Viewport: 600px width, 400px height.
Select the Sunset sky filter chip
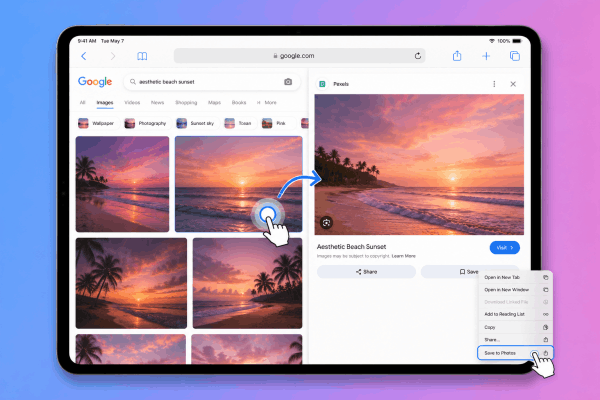(196, 123)
